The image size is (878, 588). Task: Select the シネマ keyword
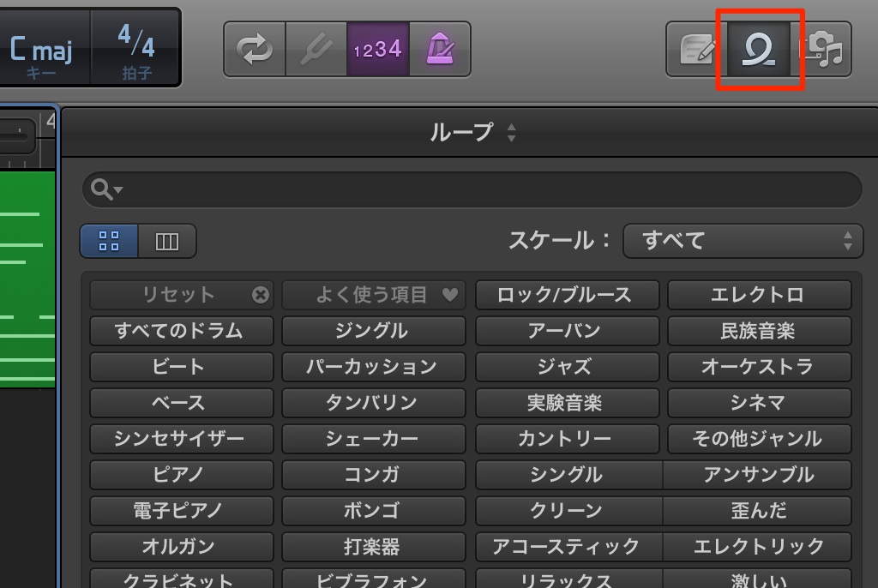pyautogui.click(x=760, y=402)
